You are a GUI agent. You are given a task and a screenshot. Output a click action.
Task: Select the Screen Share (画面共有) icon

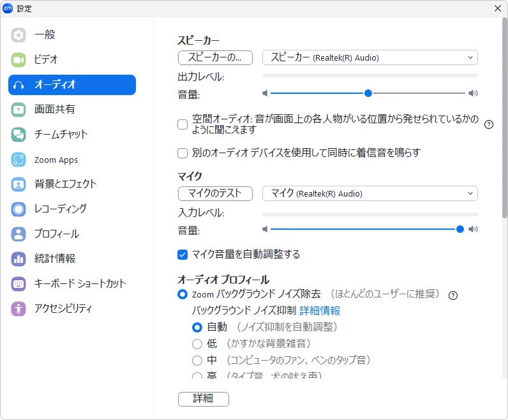19,109
